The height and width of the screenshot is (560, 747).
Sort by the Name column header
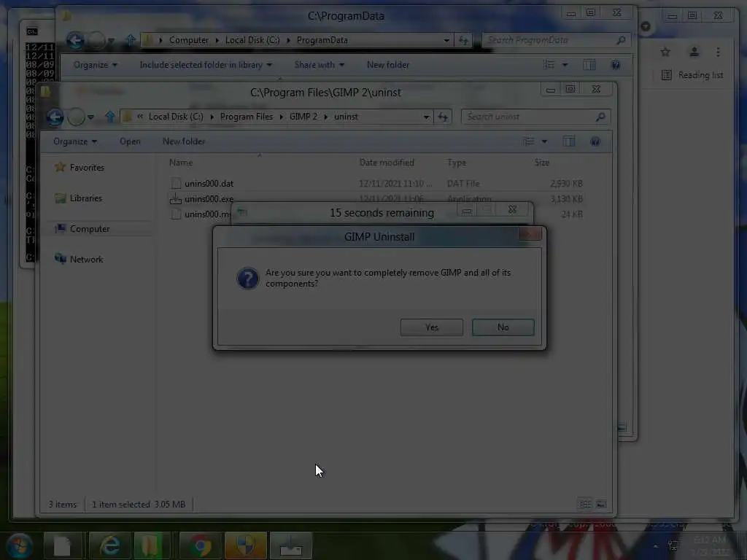181,163
